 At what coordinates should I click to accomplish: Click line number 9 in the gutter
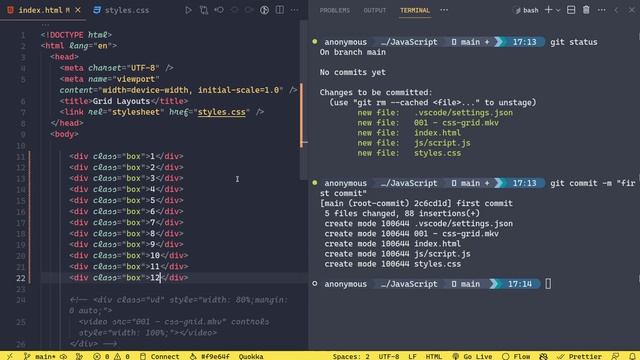pyautogui.click(x=23, y=134)
